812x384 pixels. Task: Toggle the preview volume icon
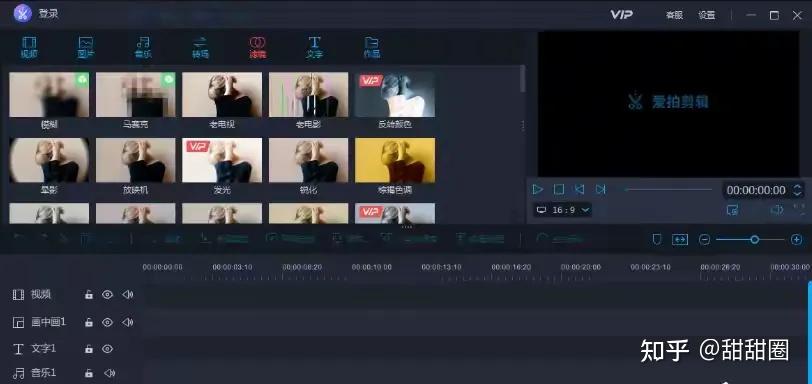click(776, 210)
